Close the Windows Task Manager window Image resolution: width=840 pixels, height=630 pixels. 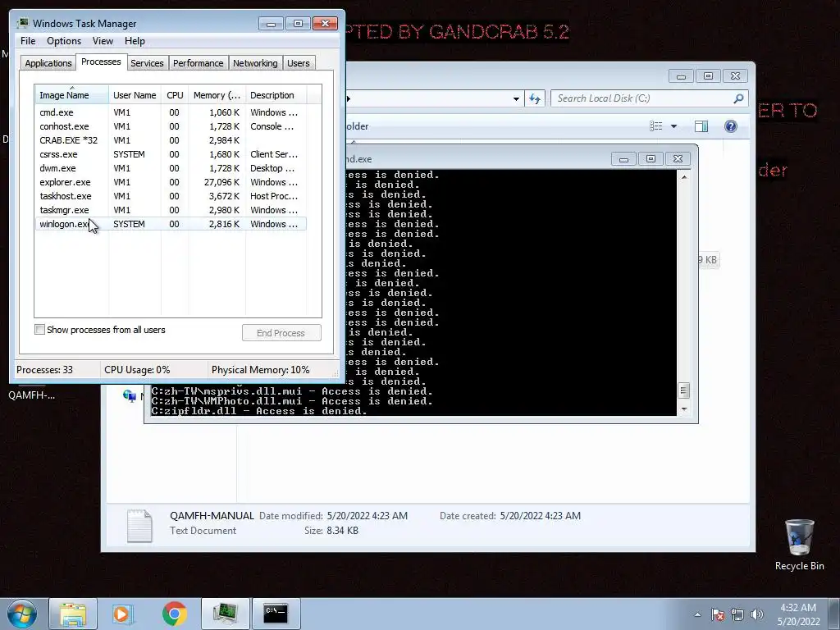[x=325, y=24]
